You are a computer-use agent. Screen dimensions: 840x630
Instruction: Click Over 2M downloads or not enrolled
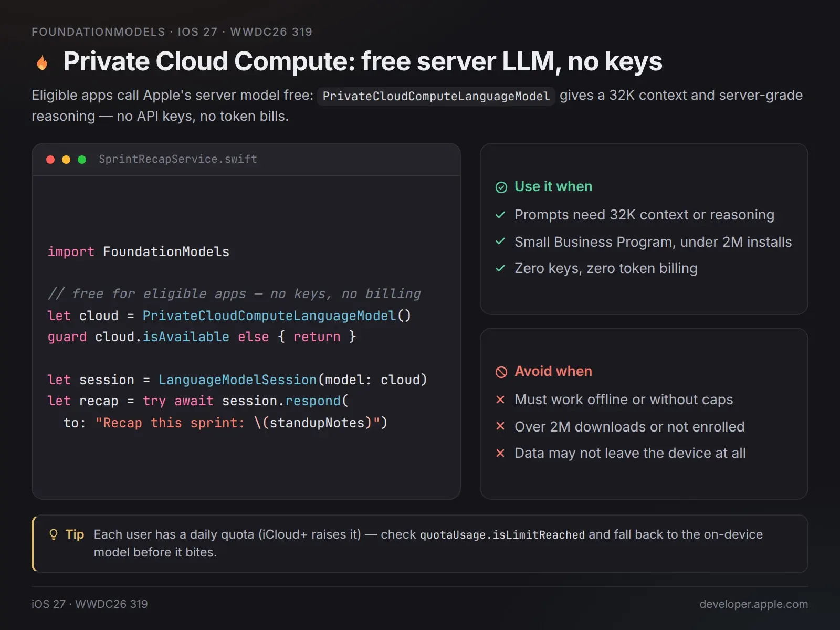pos(629,427)
